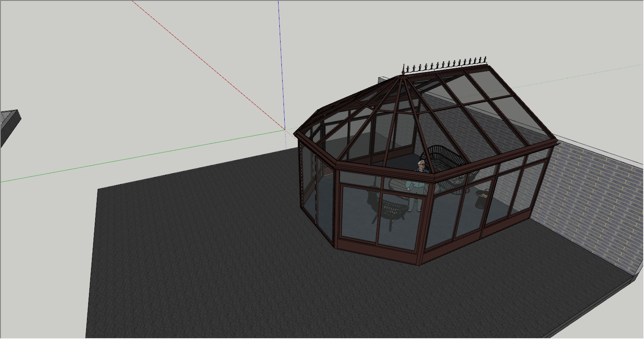Select the brick wall right of conservatory

589,198
